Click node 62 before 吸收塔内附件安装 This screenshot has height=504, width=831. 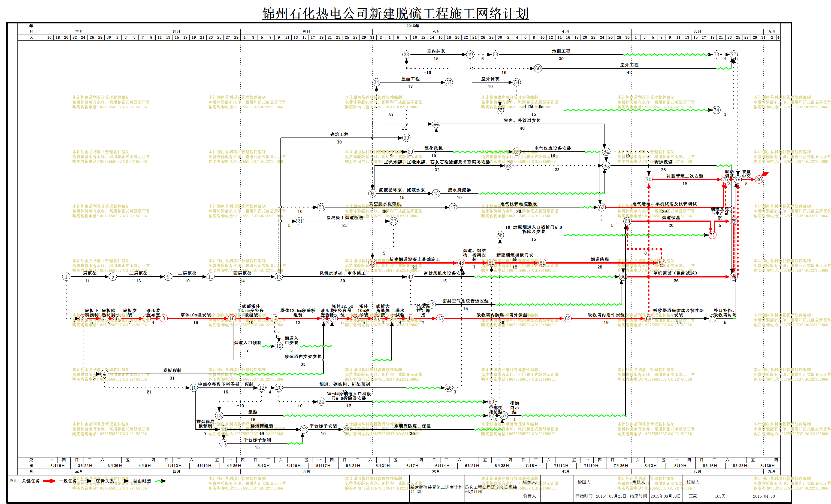[568, 318]
